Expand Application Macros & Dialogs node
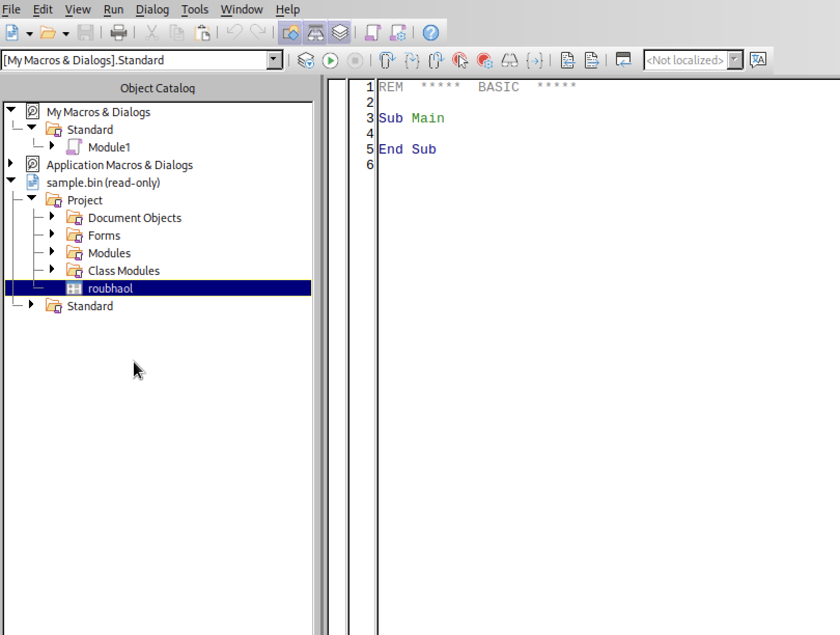The height and width of the screenshot is (635, 840). [x=10, y=163]
